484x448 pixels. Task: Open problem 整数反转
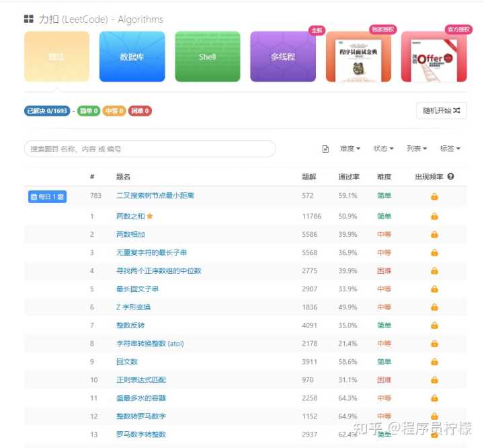(x=130, y=325)
